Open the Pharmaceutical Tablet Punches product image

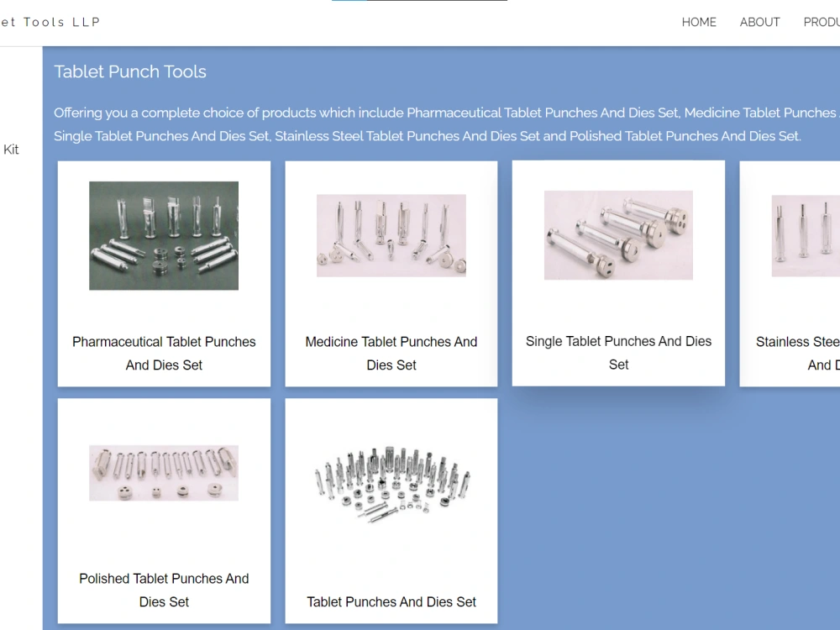164,236
